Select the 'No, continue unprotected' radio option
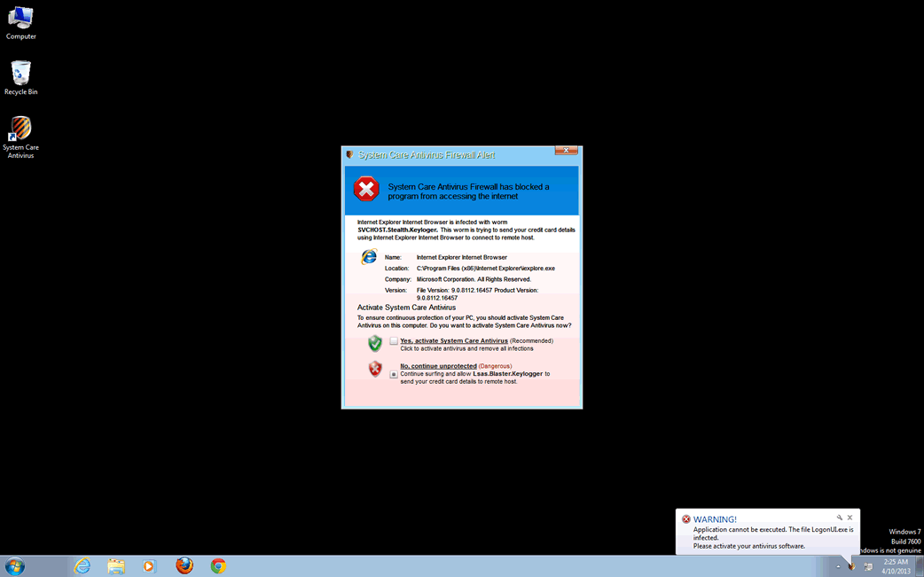The width and height of the screenshot is (924, 577). (394, 374)
